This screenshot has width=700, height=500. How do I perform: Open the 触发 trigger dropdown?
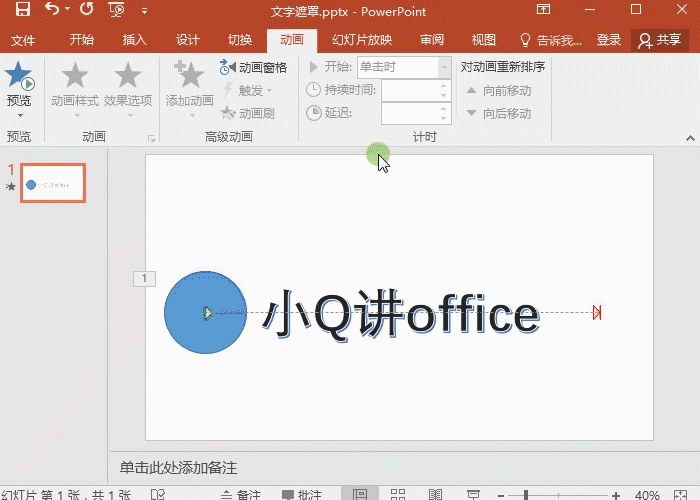coord(248,91)
